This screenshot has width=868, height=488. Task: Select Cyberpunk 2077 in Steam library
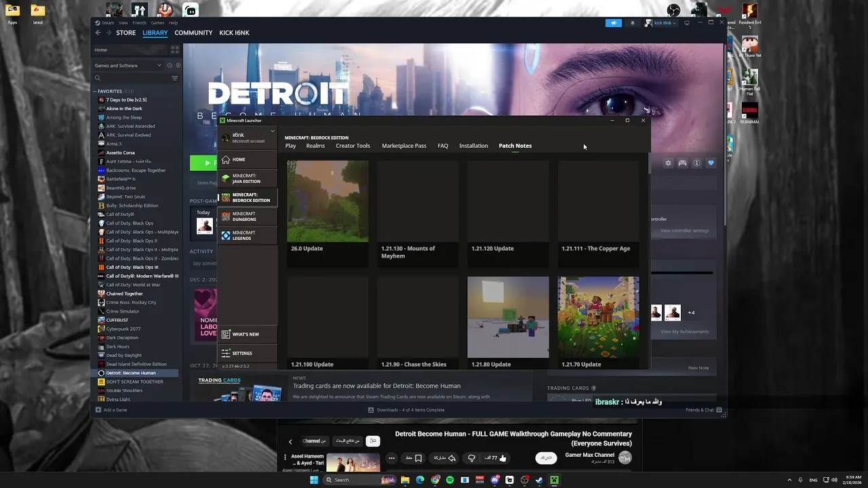[x=138, y=329]
